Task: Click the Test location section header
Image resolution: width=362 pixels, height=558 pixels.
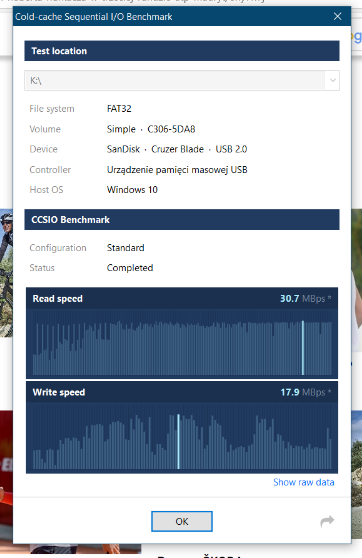Action: pyautogui.click(x=182, y=51)
